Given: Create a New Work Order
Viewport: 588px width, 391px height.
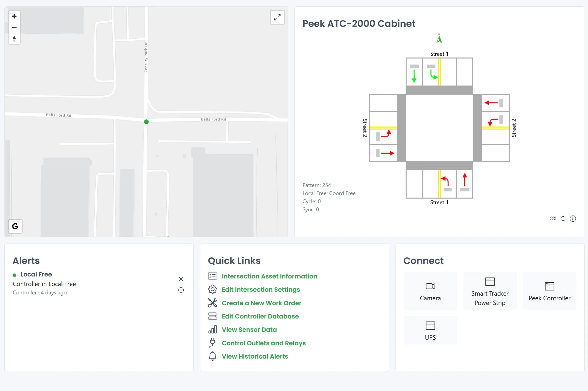Looking at the screenshot, I should (x=262, y=303).
